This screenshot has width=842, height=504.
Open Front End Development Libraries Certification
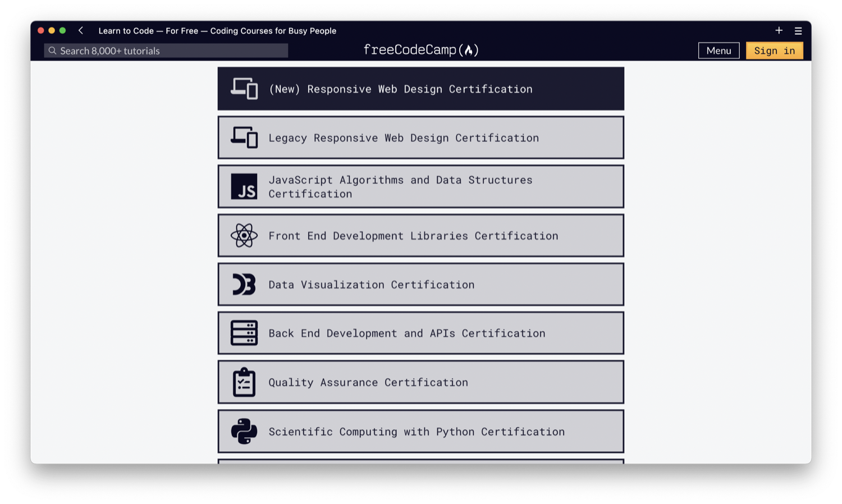(413, 236)
